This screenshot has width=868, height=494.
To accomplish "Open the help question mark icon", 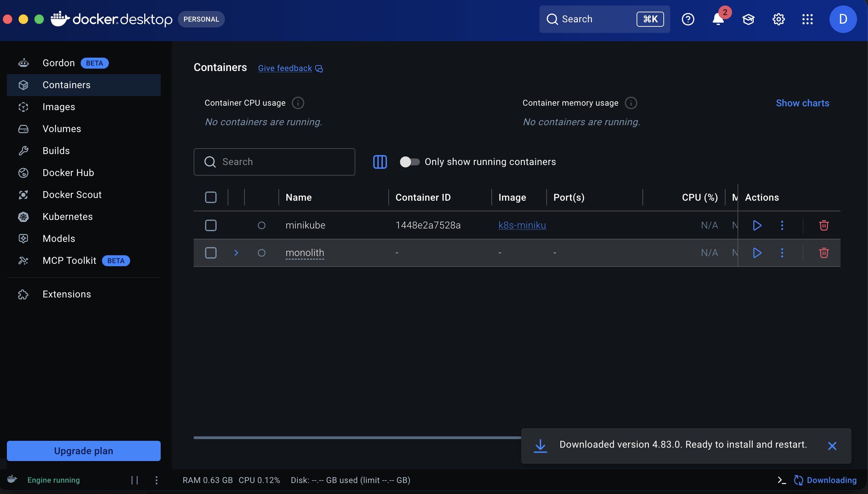I will 688,19.
